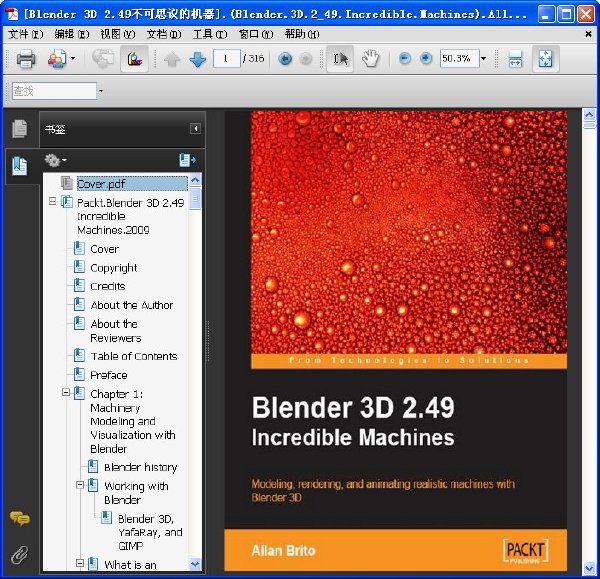Open the 工具 (Tools) menu

point(210,34)
